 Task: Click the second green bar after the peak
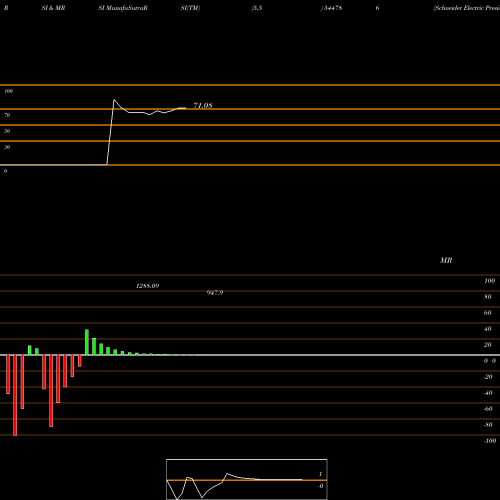pyautogui.click(x=101, y=349)
